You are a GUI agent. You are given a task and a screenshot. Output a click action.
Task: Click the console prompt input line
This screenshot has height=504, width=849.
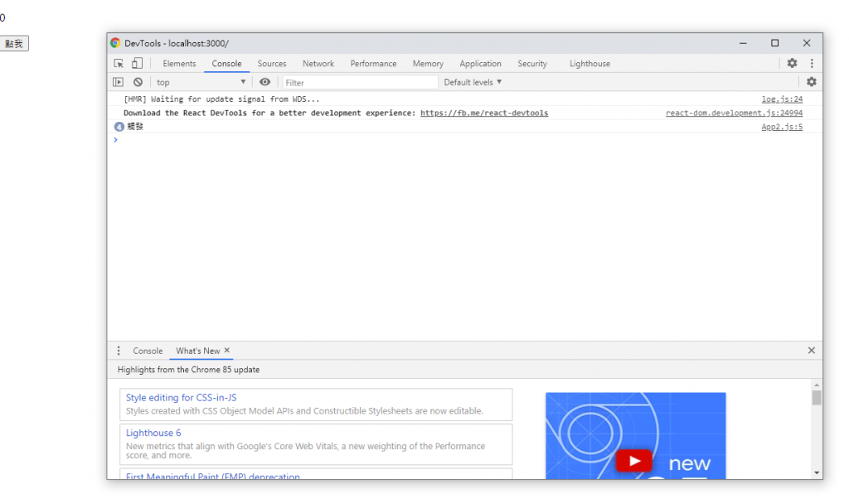464,139
